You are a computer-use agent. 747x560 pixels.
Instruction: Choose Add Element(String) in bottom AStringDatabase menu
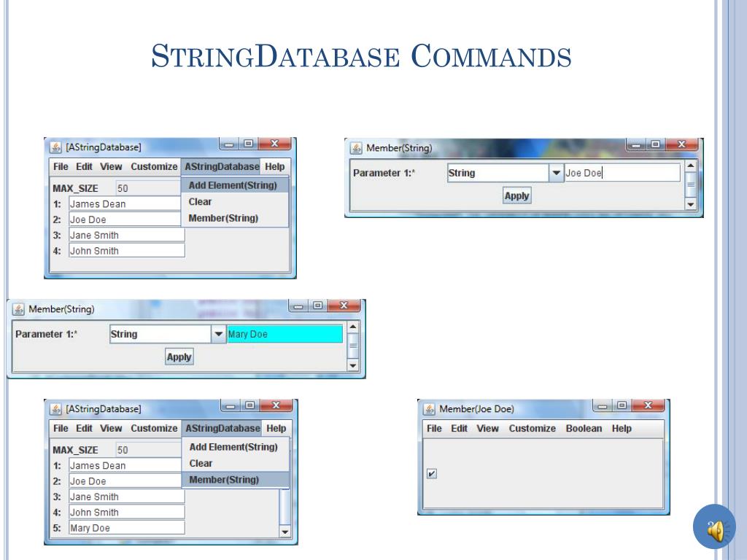(x=236, y=447)
